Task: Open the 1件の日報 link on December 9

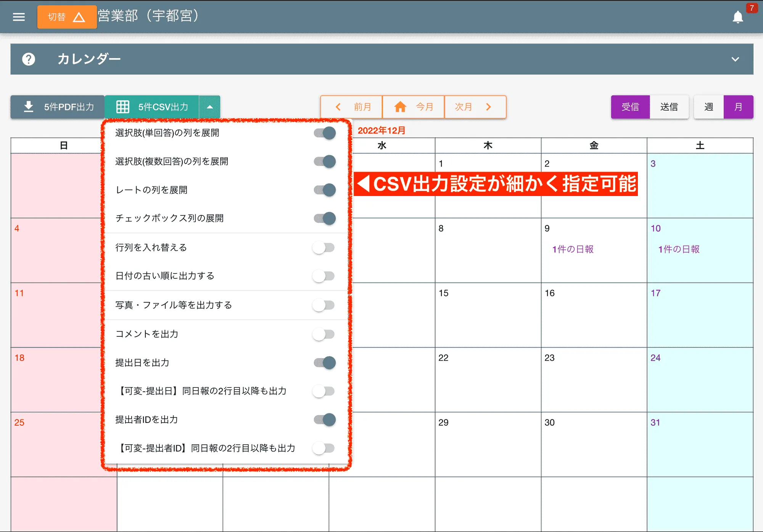Action: pos(573,249)
